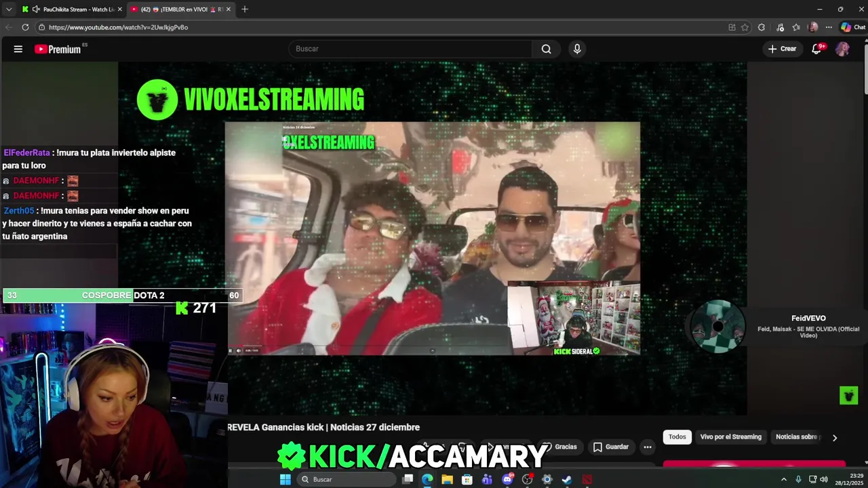Click the video volume icon in player

tap(238, 350)
